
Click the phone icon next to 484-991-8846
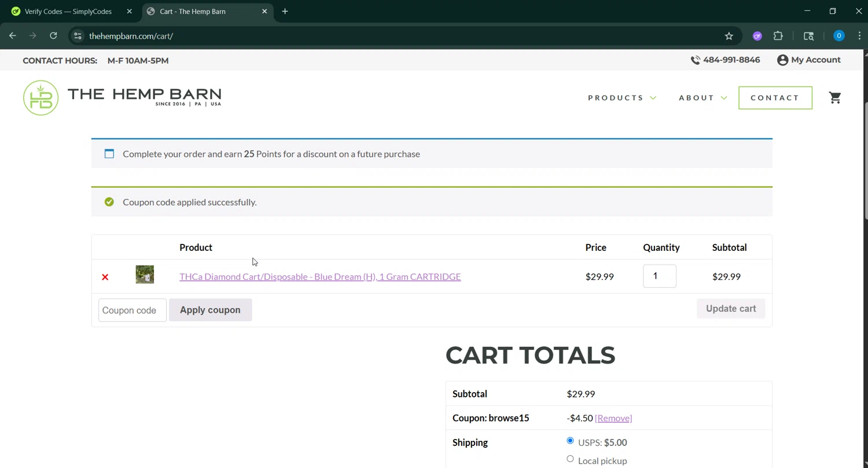tap(695, 60)
